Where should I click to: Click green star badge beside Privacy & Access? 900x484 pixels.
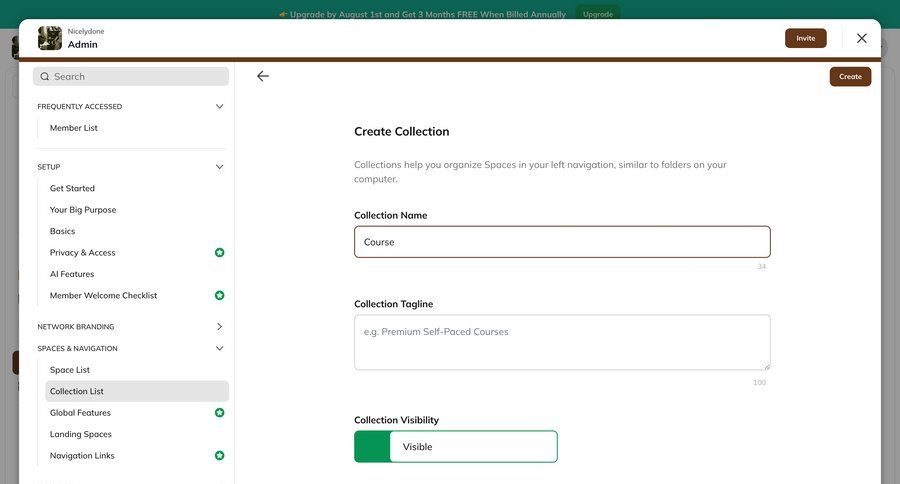[220, 253]
